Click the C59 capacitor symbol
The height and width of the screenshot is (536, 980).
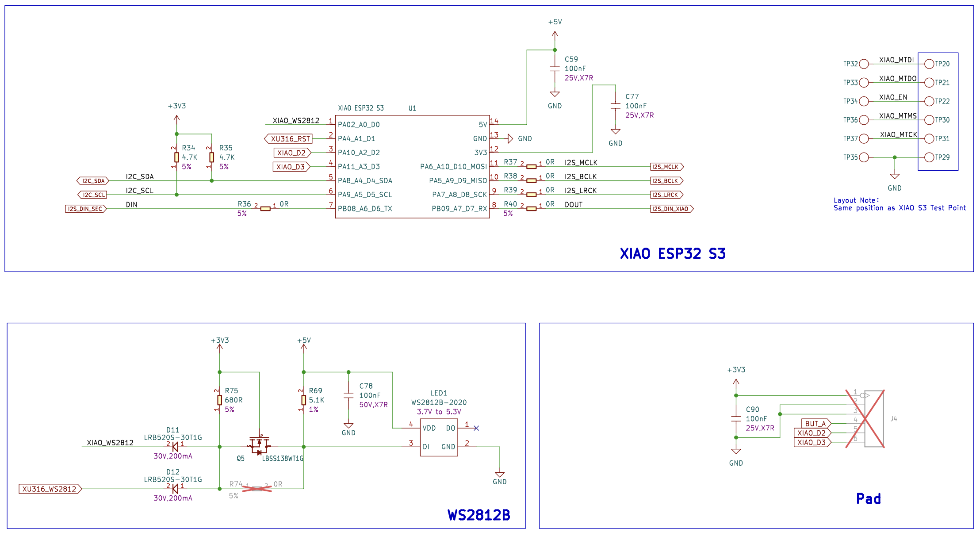(555, 69)
